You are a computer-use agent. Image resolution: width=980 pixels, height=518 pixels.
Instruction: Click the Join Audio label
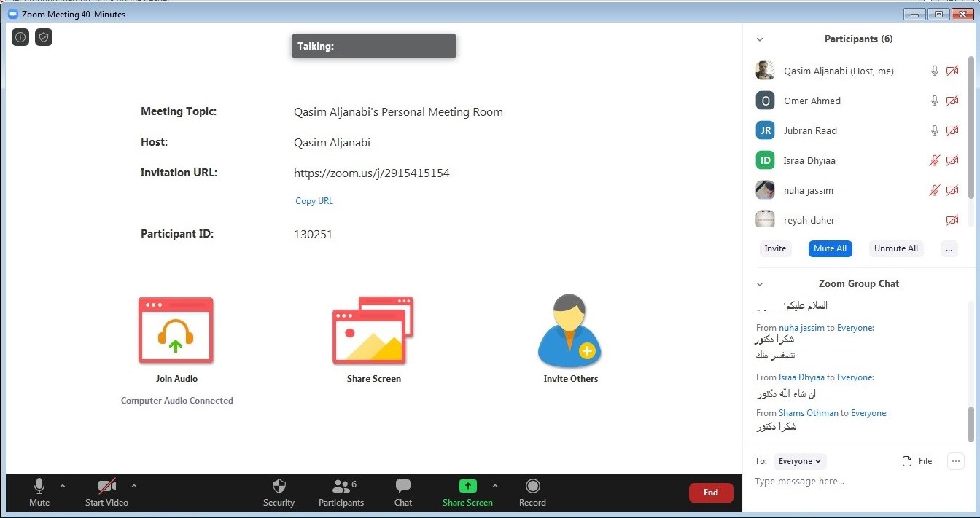[x=176, y=379]
